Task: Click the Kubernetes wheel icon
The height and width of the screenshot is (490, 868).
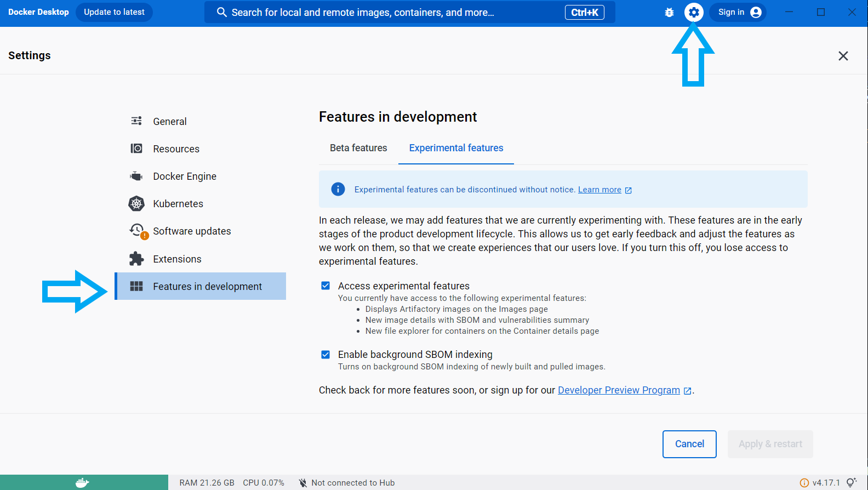Action: coord(136,204)
